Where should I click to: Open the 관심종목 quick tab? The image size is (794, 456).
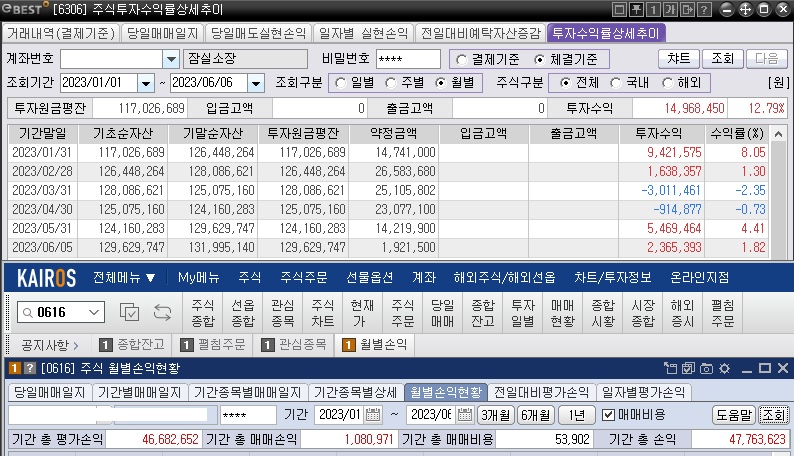pyautogui.click(x=293, y=345)
